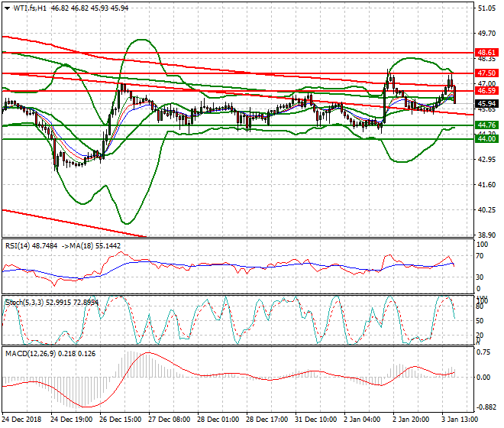This screenshot has height=428, width=504.
Task: Click the 3 Jan 13:00 time label
Action: (460, 420)
